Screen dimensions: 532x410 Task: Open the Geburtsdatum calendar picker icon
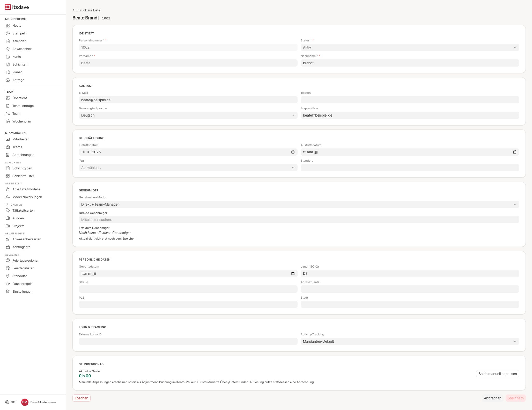click(x=293, y=274)
